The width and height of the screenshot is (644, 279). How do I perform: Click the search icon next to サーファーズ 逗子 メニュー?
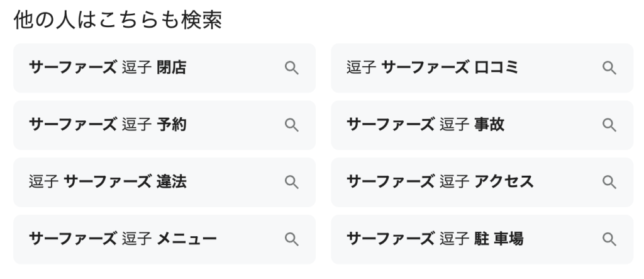click(291, 239)
